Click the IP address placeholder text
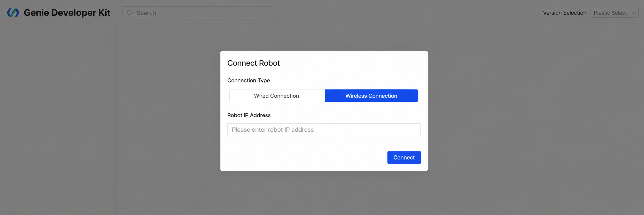The height and width of the screenshot is (215, 644). coord(273,130)
